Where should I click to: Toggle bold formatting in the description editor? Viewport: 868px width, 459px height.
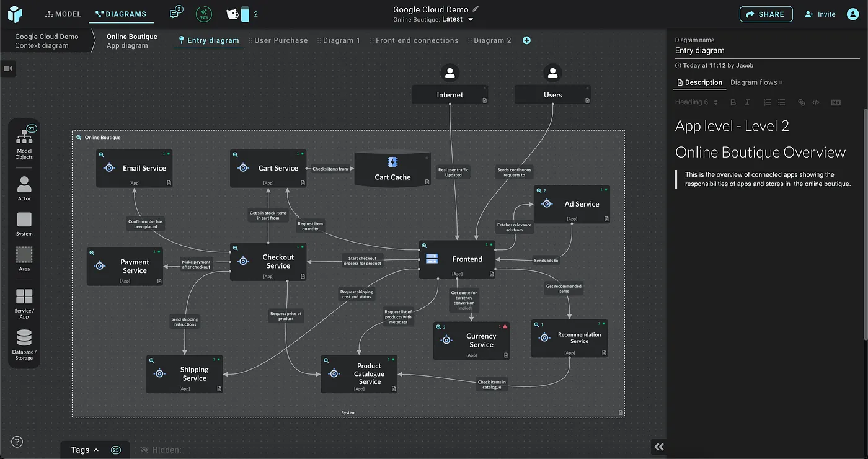pyautogui.click(x=733, y=102)
